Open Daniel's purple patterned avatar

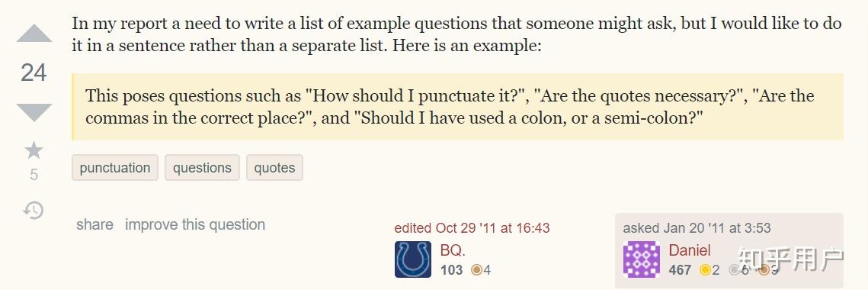[642, 259]
